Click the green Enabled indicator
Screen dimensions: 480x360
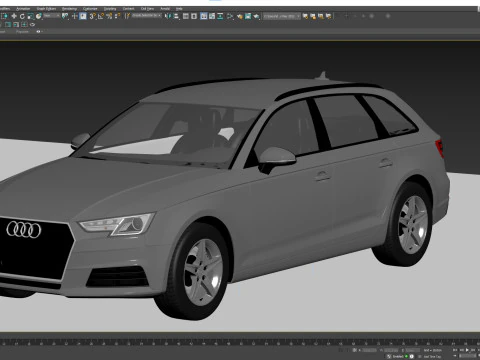point(406,356)
